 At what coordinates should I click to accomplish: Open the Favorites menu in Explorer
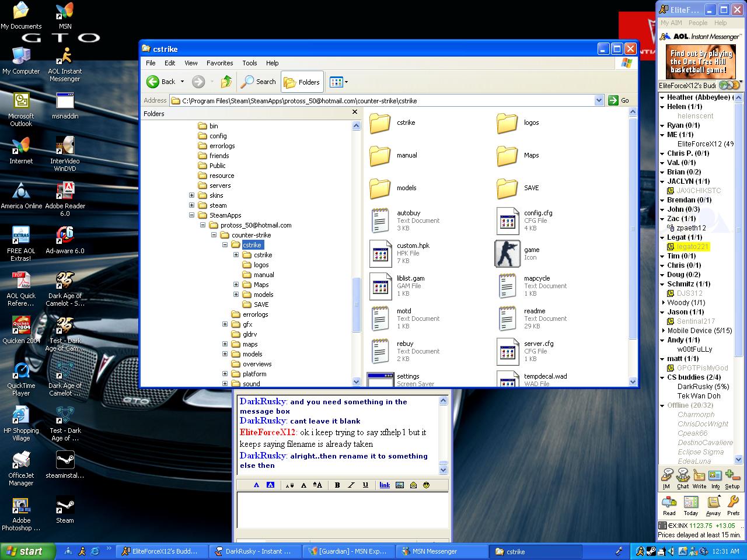219,63
